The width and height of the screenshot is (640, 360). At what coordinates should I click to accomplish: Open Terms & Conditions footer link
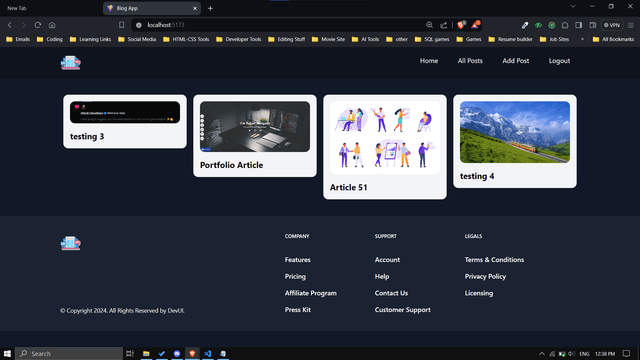(x=494, y=260)
